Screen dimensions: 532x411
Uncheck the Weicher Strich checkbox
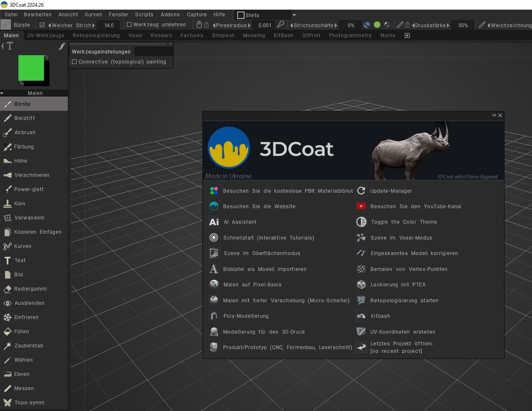tap(42, 25)
